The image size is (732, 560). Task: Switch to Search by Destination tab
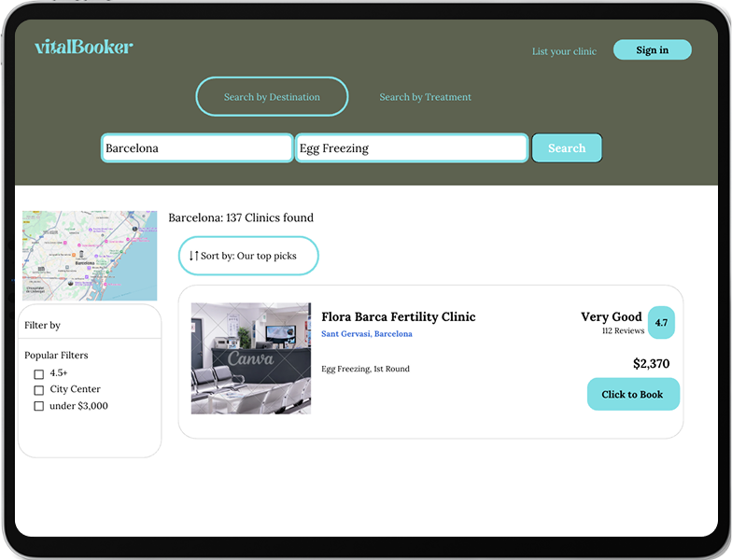pyautogui.click(x=272, y=97)
